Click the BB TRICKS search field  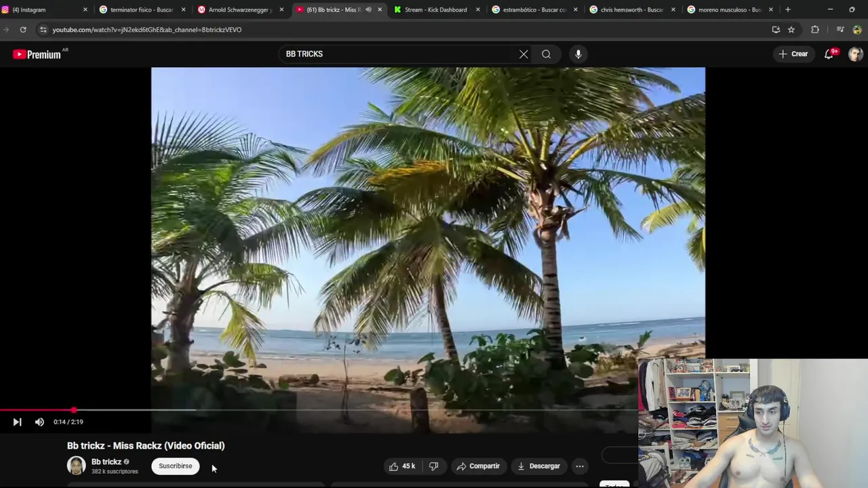pos(400,54)
